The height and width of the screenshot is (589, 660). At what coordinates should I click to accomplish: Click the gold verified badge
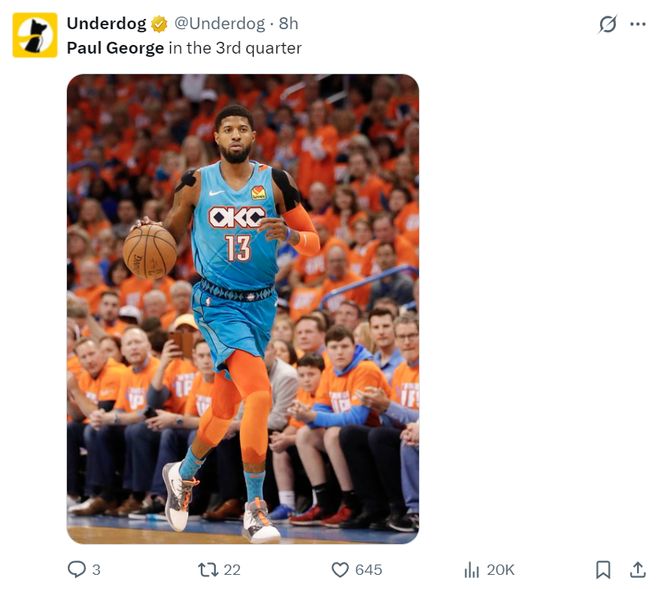click(x=159, y=24)
